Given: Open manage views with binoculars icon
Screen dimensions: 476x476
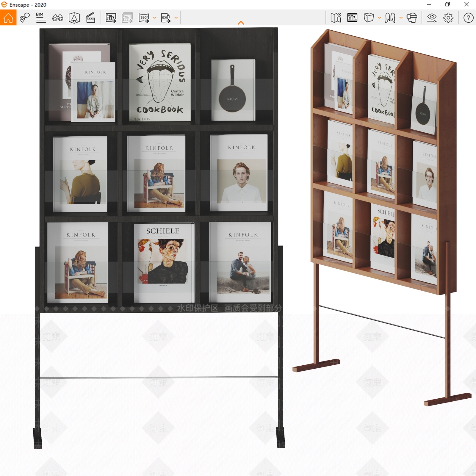Looking at the screenshot, I should [57, 18].
